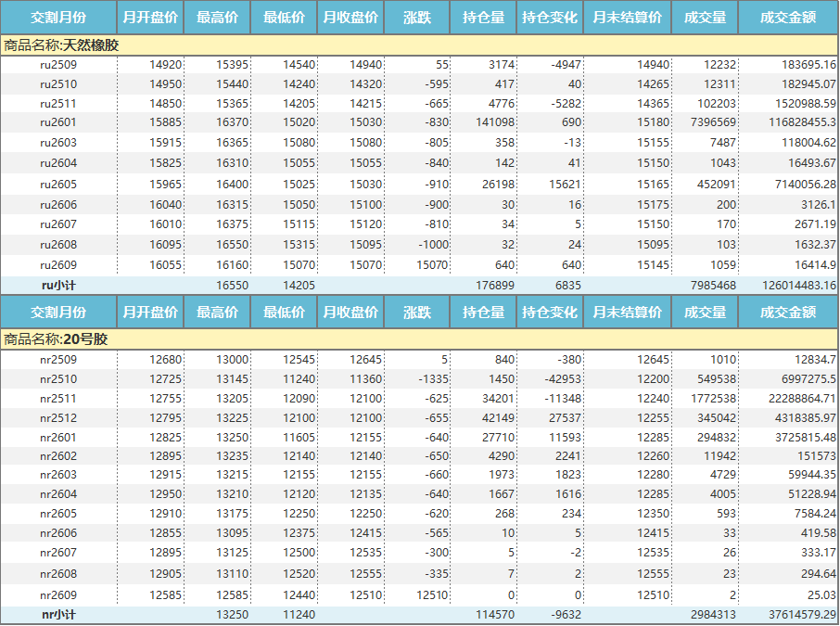This screenshot has height=626, width=840.
Task: Click the 持仓量 header in 20号胶 table
Action: click(483, 313)
